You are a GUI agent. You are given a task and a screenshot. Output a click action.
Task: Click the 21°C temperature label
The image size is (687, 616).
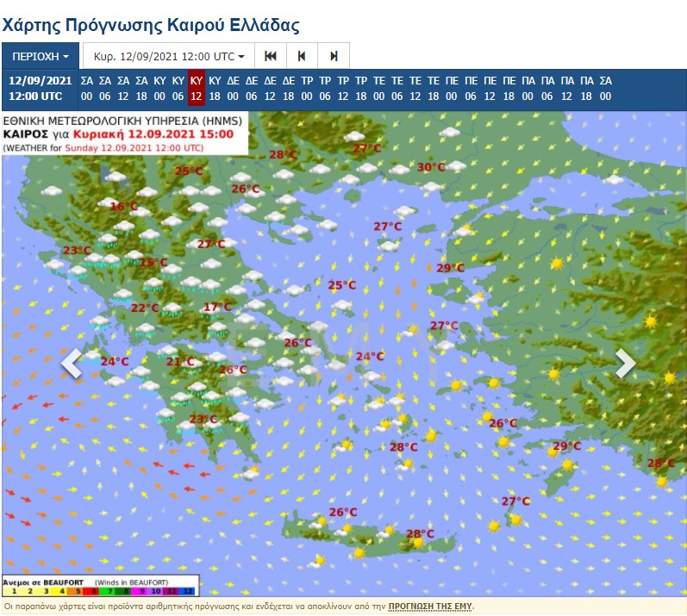180,362
